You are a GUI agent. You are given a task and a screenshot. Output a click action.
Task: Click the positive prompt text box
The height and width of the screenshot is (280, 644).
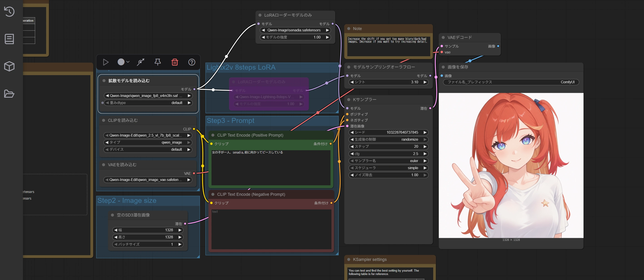click(271, 168)
